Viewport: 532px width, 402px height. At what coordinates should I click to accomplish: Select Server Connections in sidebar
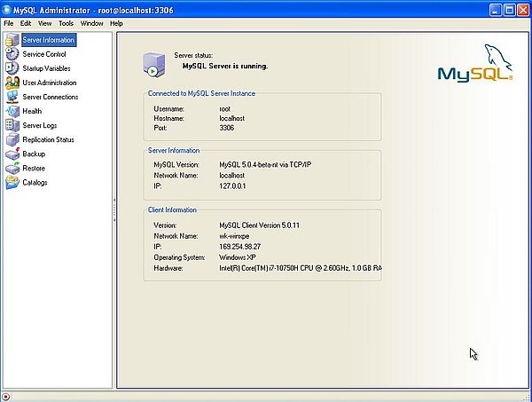pos(51,97)
